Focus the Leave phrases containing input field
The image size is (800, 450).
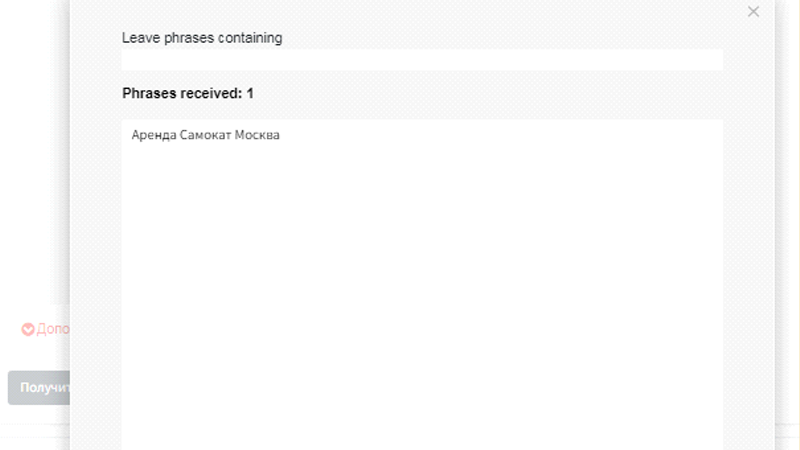[422, 60]
